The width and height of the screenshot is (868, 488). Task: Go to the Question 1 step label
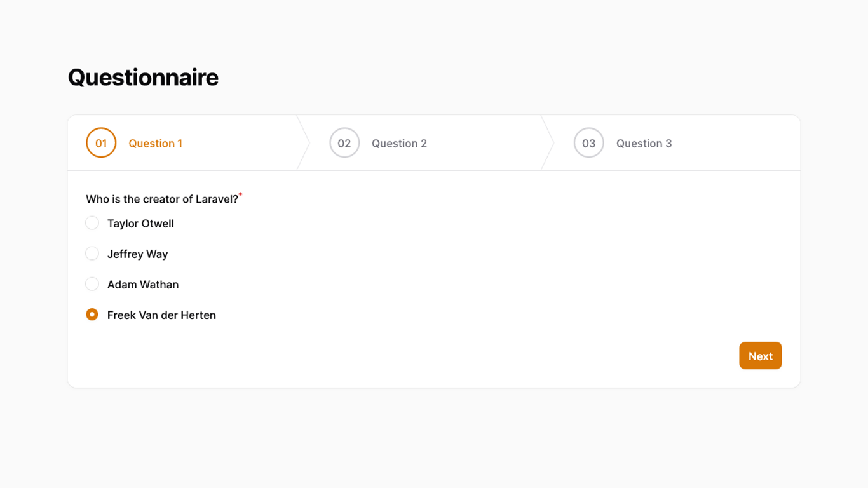(x=155, y=144)
